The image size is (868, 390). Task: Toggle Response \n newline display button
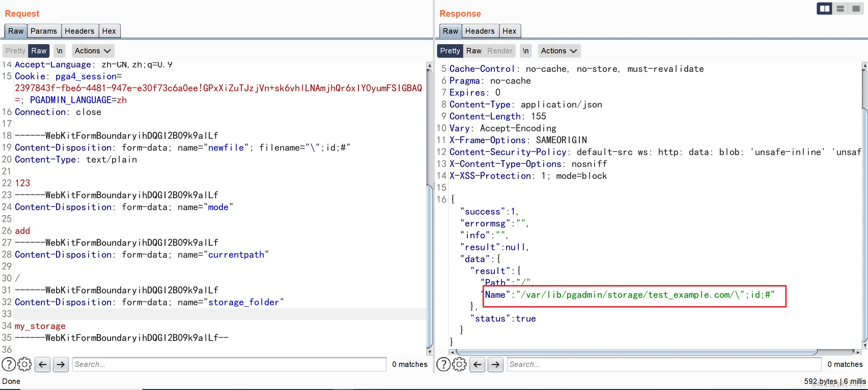(x=525, y=51)
